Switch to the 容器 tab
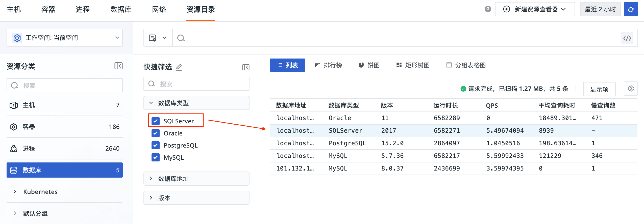This screenshot has height=224, width=644. (x=48, y=10)
